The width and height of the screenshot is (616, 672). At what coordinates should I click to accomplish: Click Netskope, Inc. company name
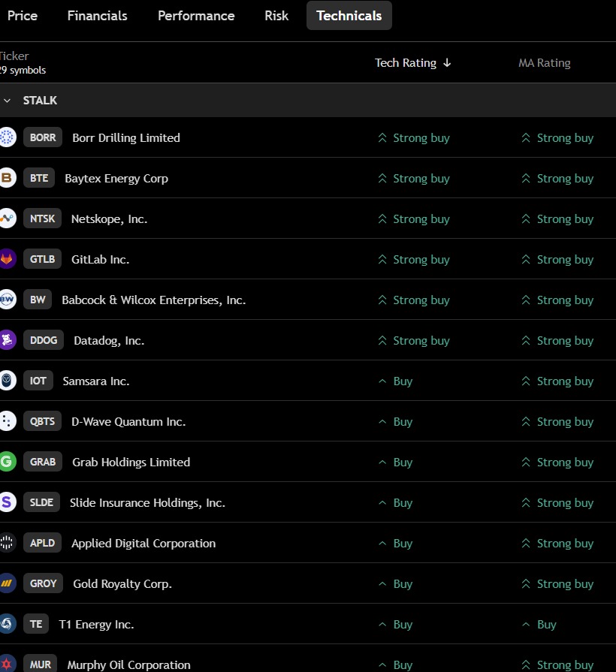(x=110, y=218)
